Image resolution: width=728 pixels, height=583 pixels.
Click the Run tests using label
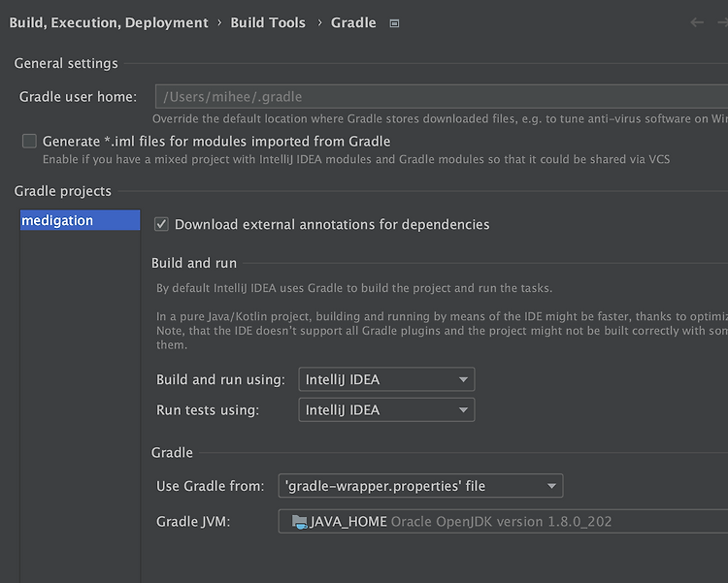[x=208, y=410]
